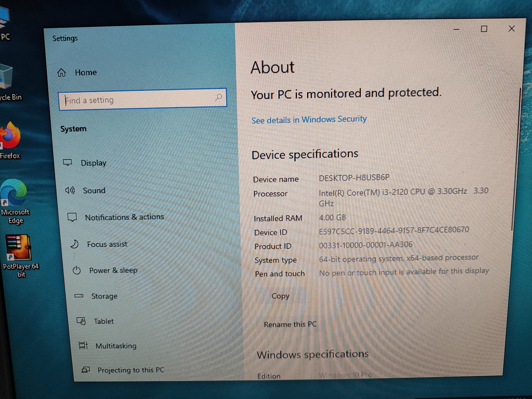
Task: Click the search magnifier icon
Action: tap(218, 97)
